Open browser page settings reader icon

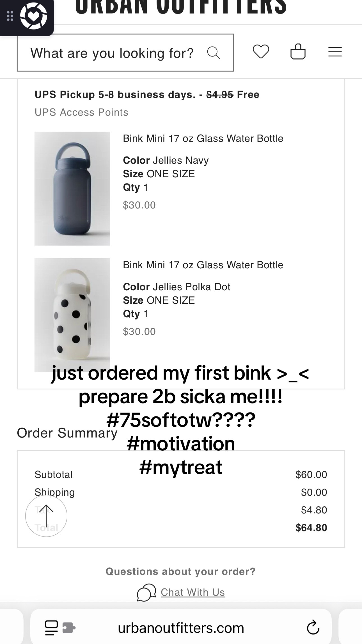(x=51, y=628)
